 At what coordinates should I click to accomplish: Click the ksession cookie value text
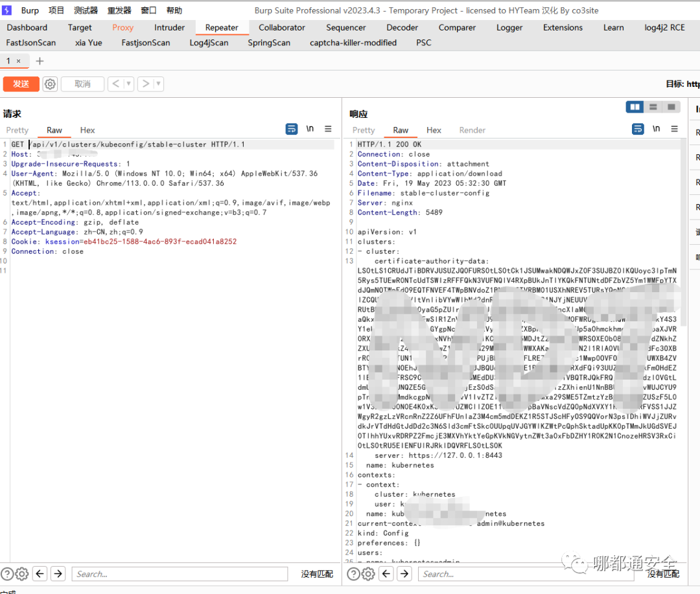pyautogui.click(x=159, y=242)
